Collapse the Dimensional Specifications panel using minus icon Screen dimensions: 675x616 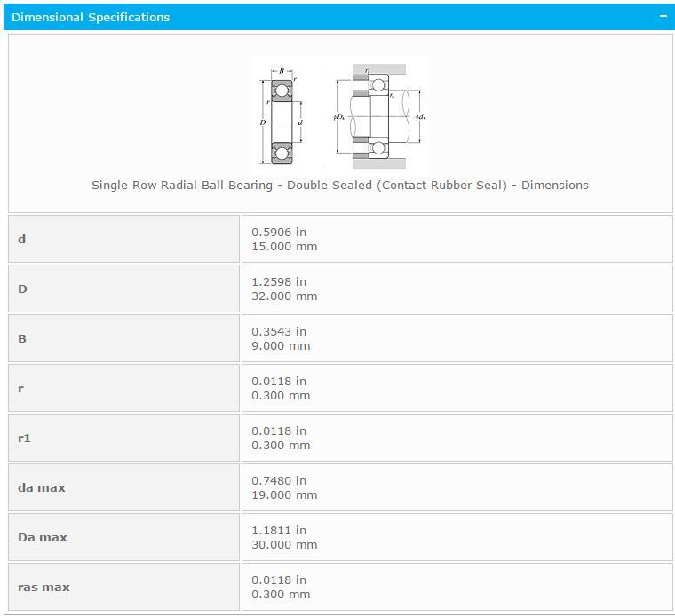663,17
